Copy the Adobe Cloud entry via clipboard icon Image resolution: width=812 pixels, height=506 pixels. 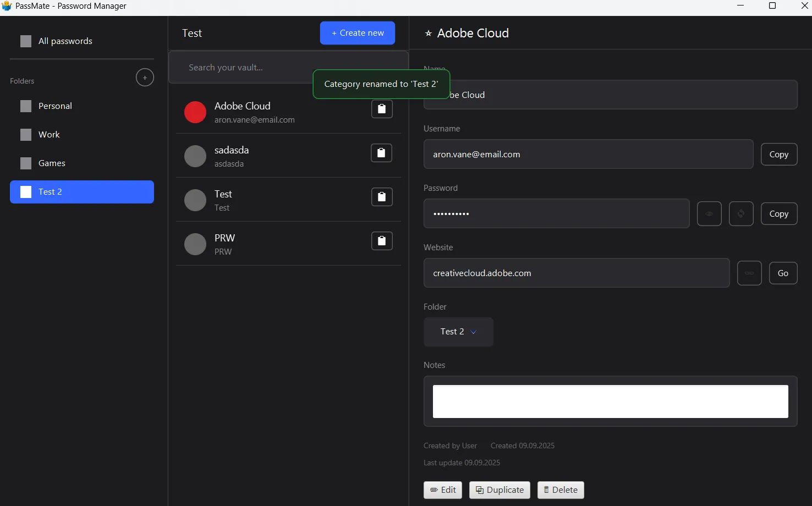pyautogui.click(x=382, y=109)
